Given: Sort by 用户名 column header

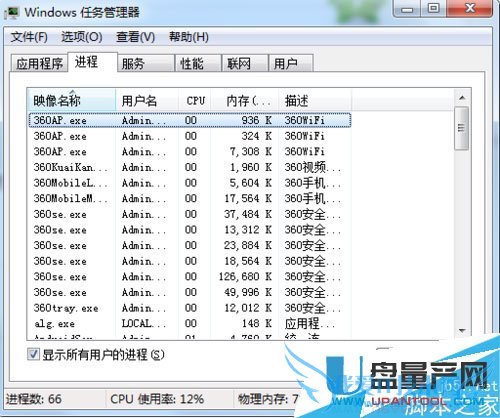Looking at the screenshot, I should point(147,100).
